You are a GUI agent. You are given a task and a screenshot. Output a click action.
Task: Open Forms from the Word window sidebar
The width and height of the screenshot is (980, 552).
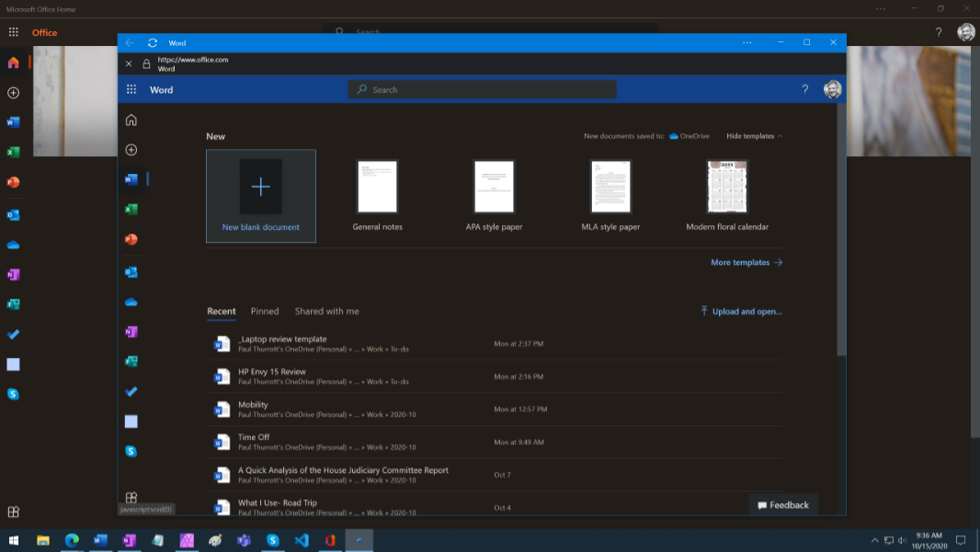(x=131, y=362)
